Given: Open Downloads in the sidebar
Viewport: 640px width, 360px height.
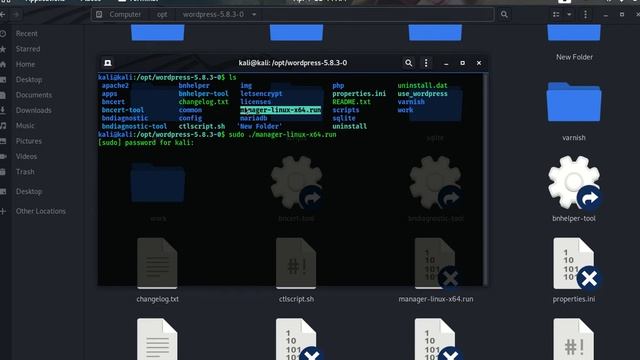Looking at the screenshot, I should click(x=33, y=110).
